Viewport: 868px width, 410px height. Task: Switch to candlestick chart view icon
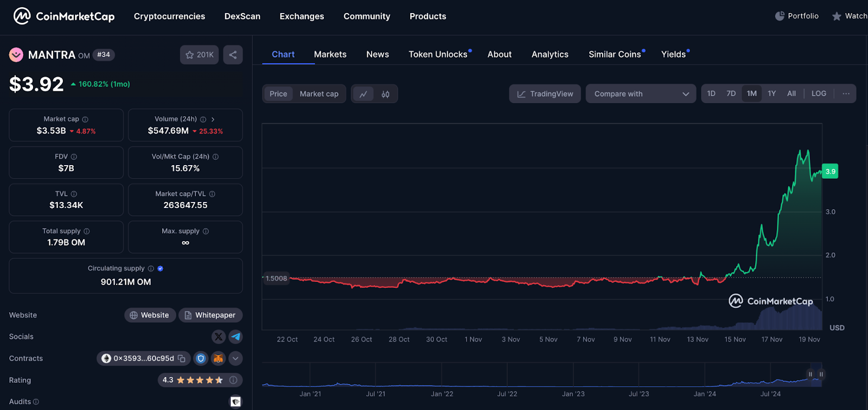(385, 94)
